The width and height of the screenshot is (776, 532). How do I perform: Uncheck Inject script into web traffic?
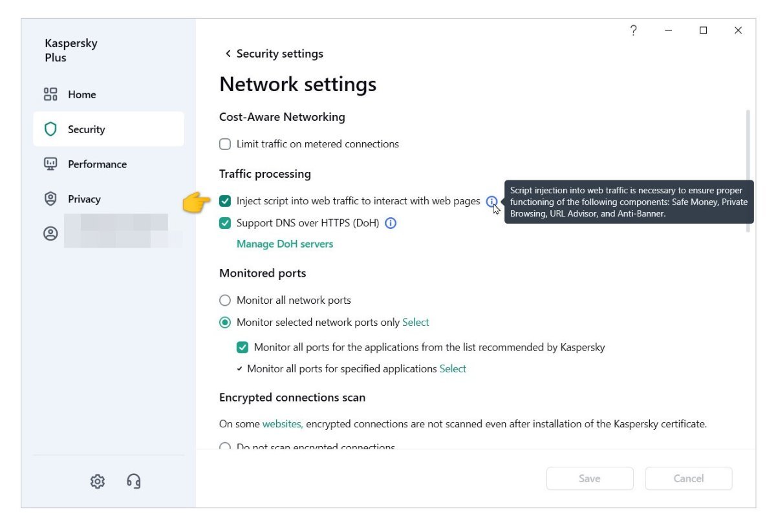coord(225,201)
